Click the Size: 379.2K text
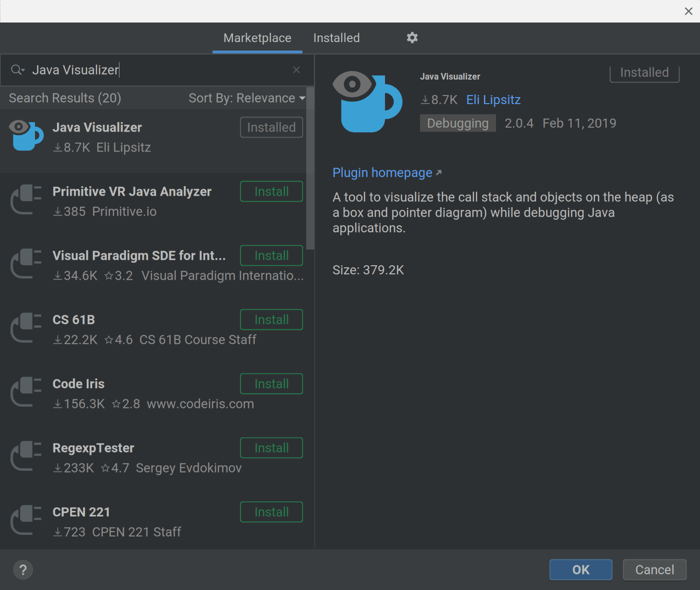This screenshot has width=700, height=590. [x=368, y=270]
